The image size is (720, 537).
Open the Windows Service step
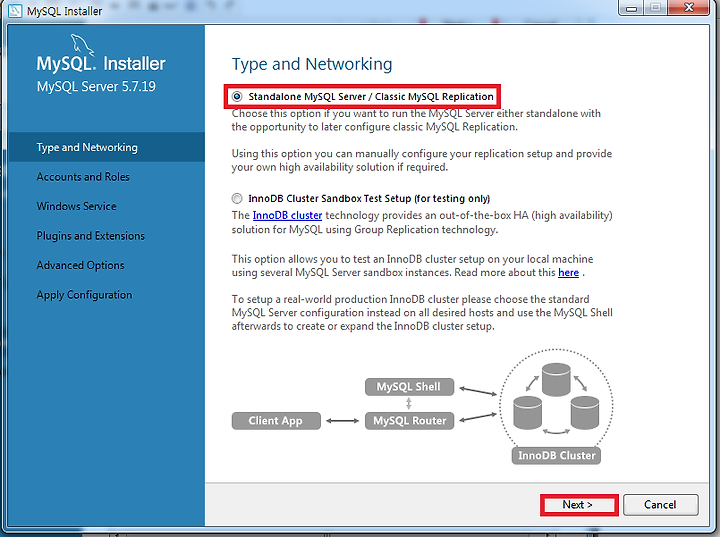click(107, 206)
